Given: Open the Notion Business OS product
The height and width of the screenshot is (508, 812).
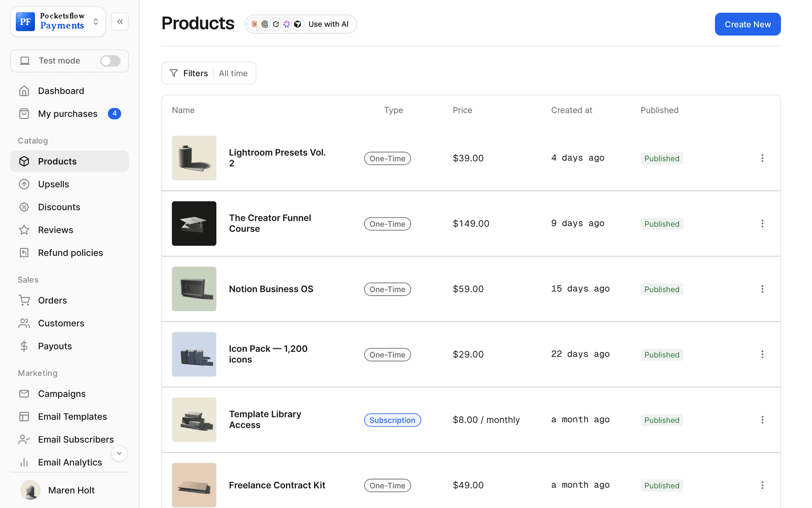Looking at the screenshot, I should pos(271,289).
